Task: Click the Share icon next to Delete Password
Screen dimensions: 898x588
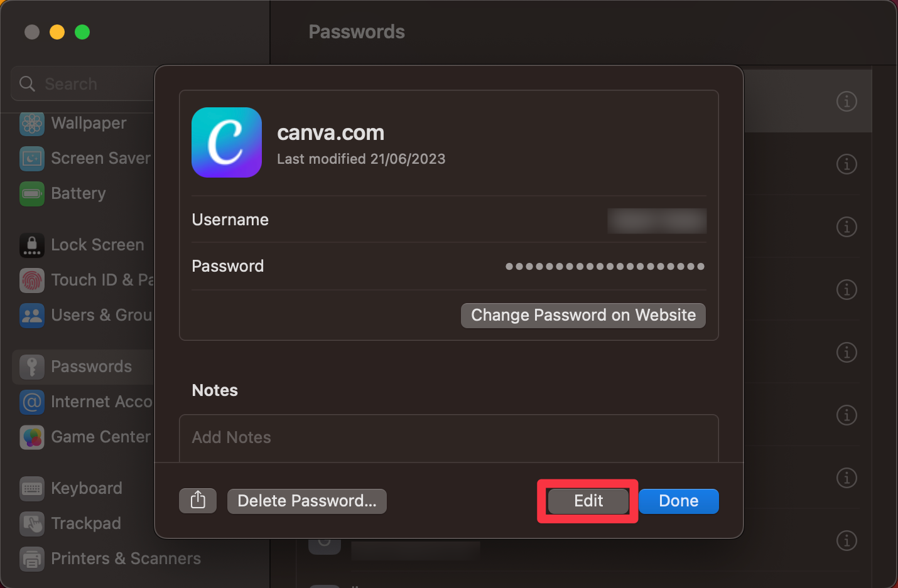Action: (x=198, y=500)
